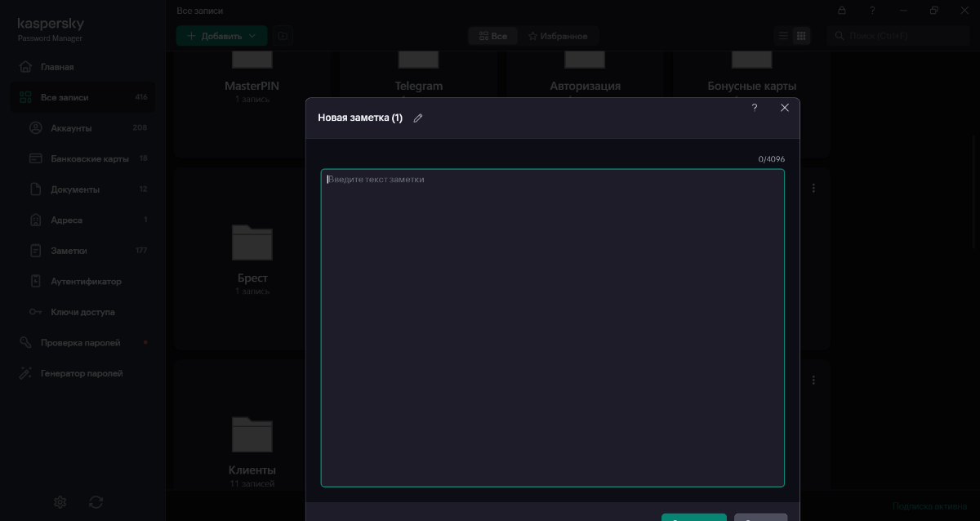Click the Подписка активна link

(929, 506)
